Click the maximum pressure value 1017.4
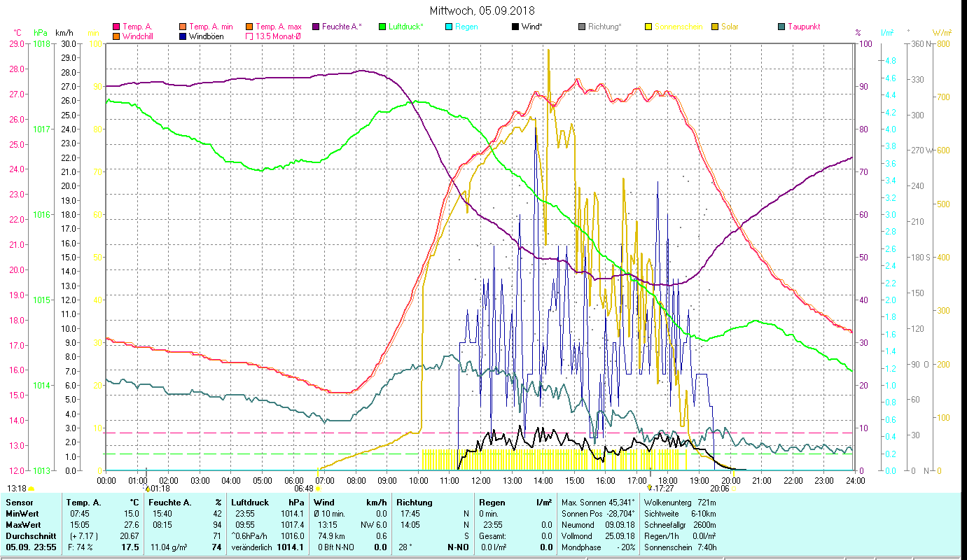Viewport: 967px width, 560px height. (x=293, y=525)
